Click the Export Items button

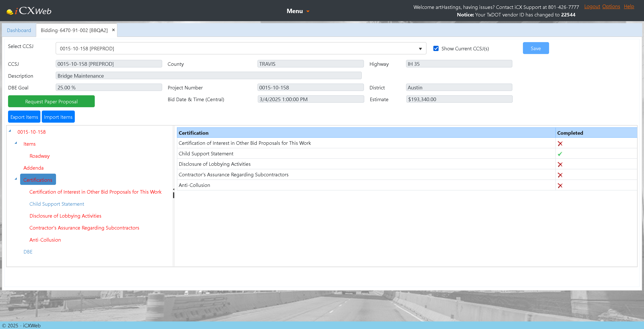(24, 117)
